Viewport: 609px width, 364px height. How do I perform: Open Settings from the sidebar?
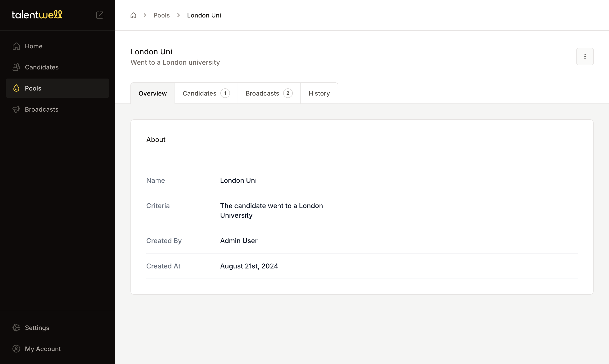pos(37,327)
